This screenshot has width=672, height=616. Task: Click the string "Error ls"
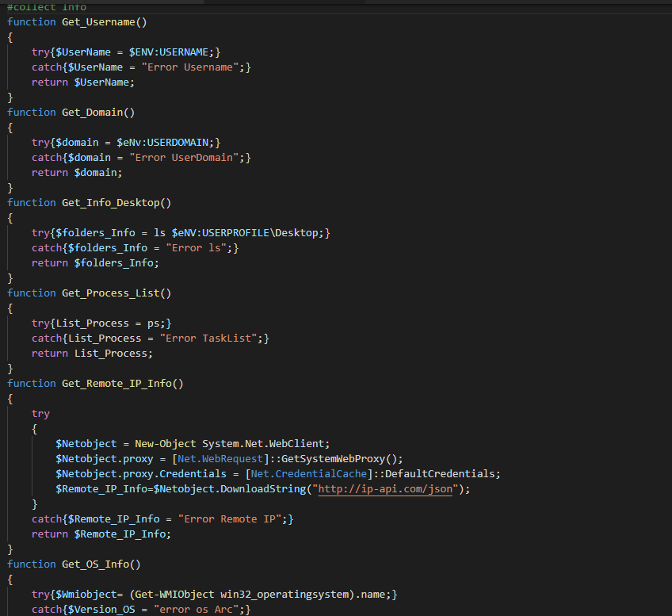tap(197, 248)
